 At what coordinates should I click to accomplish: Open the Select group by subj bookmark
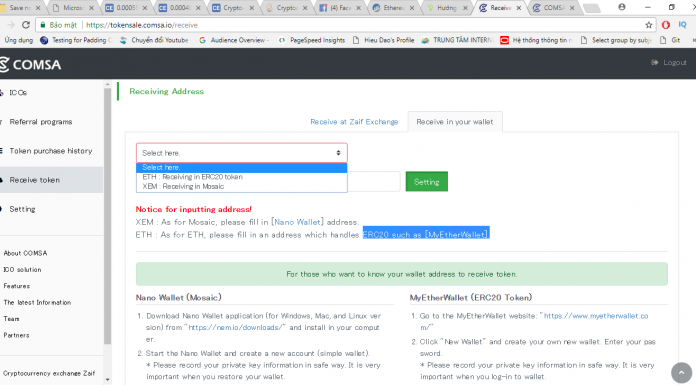pos(616,40)
